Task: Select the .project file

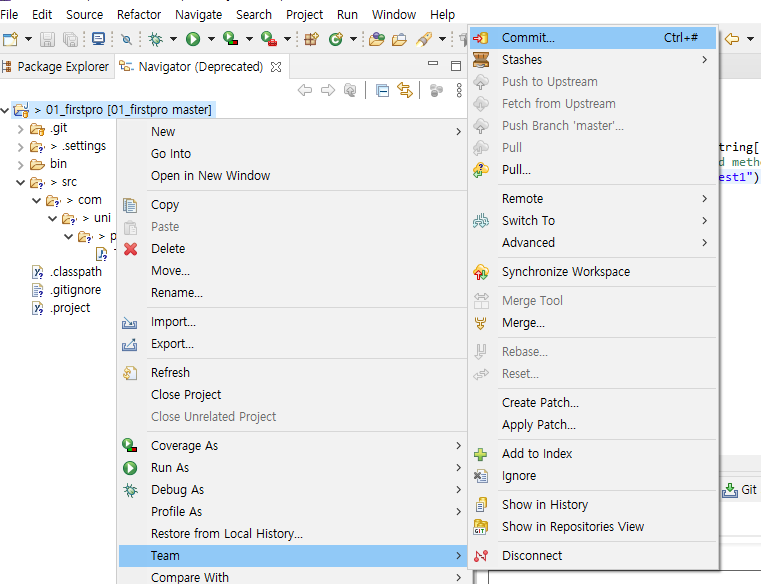Action: pyautogui.click(x=70, y=308)
